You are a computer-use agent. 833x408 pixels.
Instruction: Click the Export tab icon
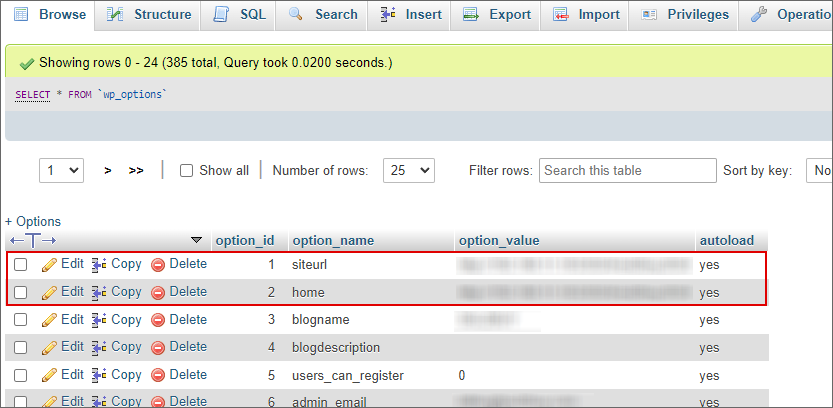(x=471, y=14)
